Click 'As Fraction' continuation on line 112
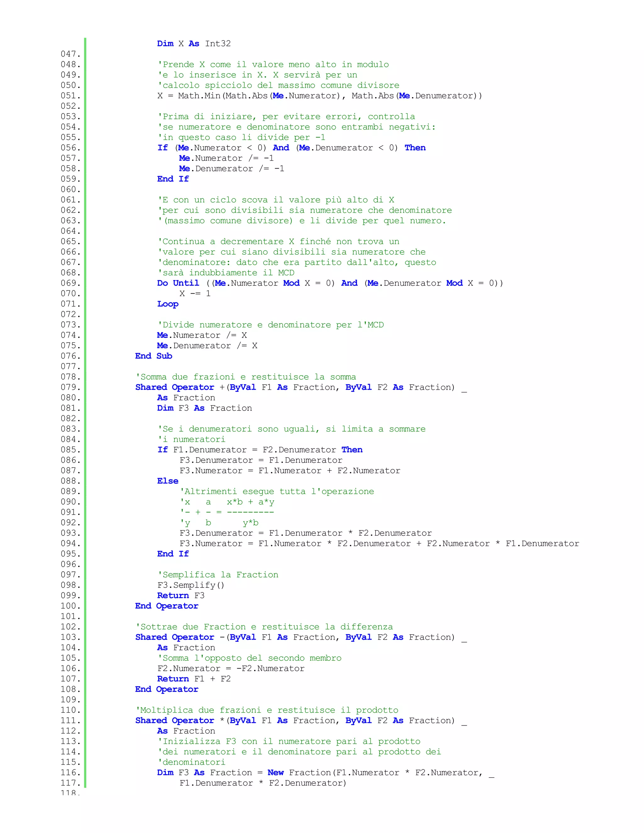This screenshot has height=833, width=644. (186, 731)
